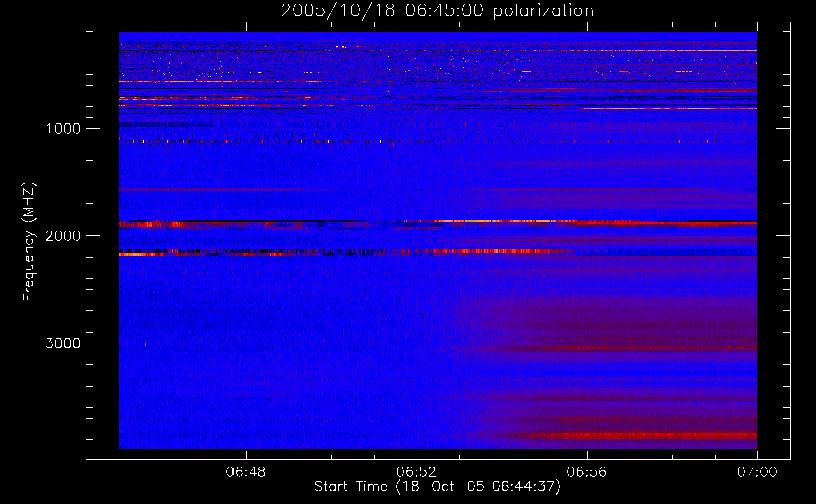Click the "Start Time (18-Oct-05 06:44:37)" label
This screenshot has width=816, height=504.
tap(437, 487)
